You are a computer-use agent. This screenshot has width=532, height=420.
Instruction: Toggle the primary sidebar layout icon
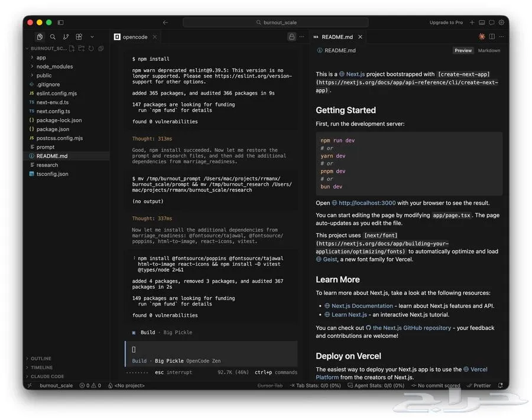coord(60,22)
